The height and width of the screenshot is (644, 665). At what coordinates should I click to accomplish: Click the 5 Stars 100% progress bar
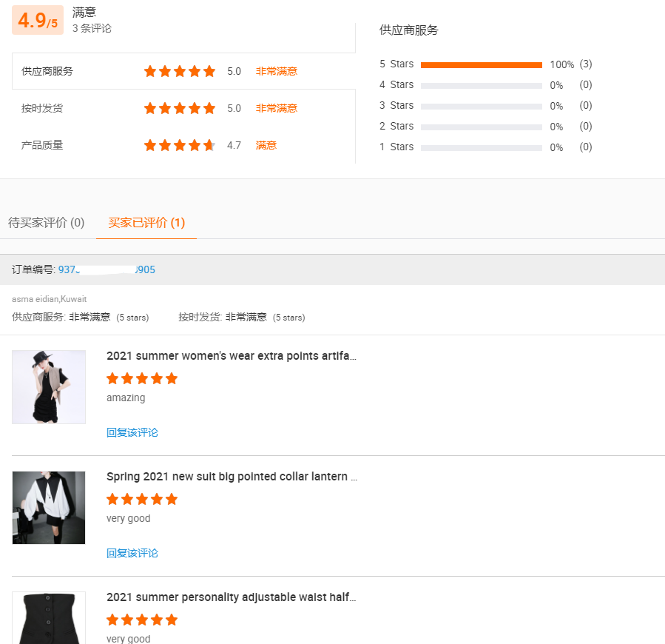pyautogui.click(x=482, y=65)
